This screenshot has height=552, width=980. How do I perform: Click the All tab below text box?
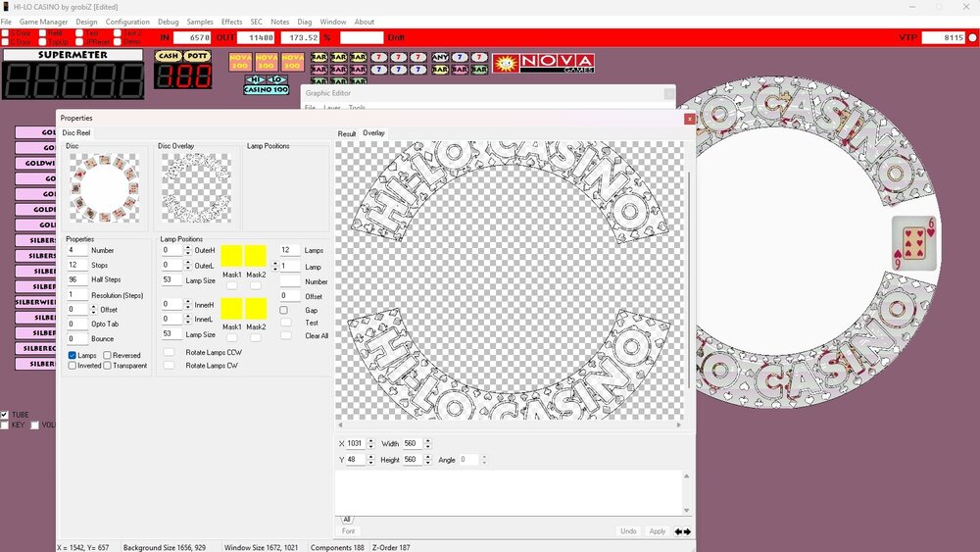[347, 520]
